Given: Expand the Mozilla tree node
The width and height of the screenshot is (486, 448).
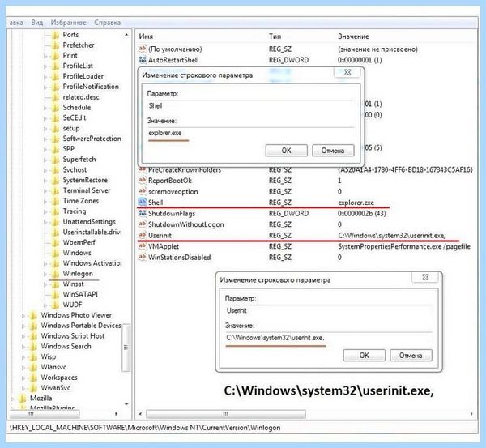Looking at the screenshot, I should click(x=12, y=399).
